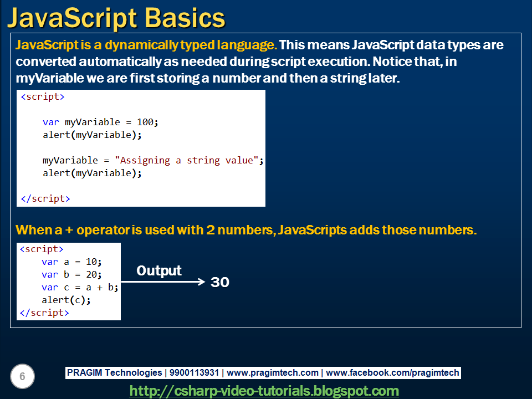Click "PRAGIM Technologies" in the footer
The image size is (532, 399).
point(114,372)
